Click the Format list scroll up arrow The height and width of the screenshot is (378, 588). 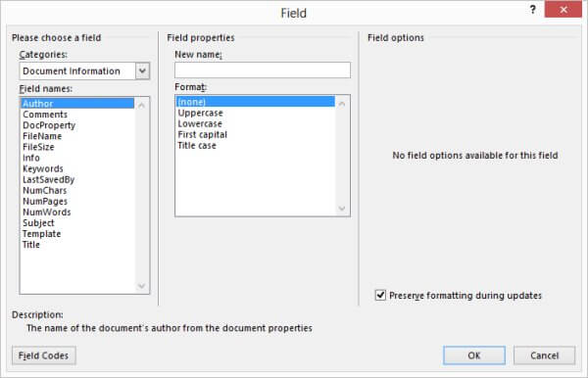[342, 104]
